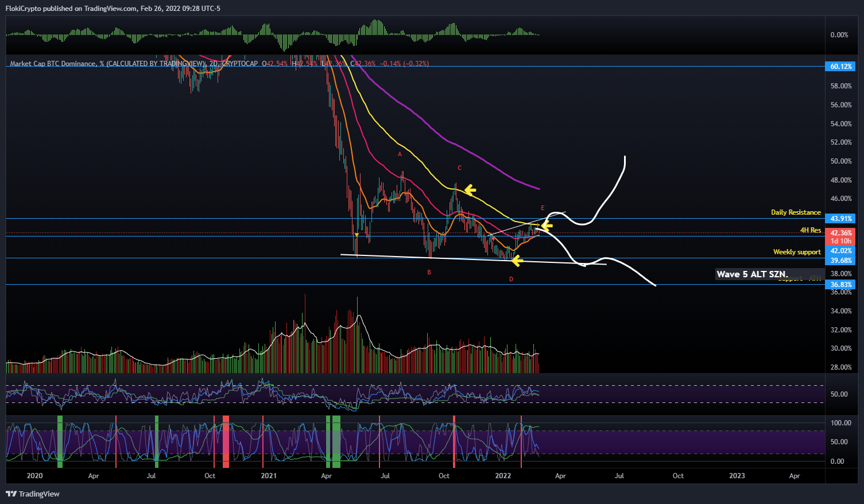The width and height of the screenshot is (864, 504).
Task: Click the FlokiCrypto published on TradingView.com header
Action: click(113, 8)
